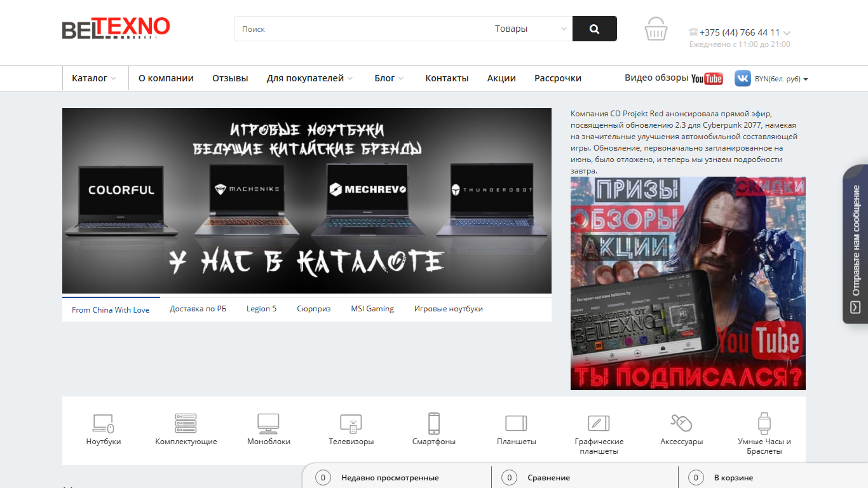The height and width of the screenshot is (488, 868).
Task: Expand the Для покупателей menu
Action: coord(310,78)
